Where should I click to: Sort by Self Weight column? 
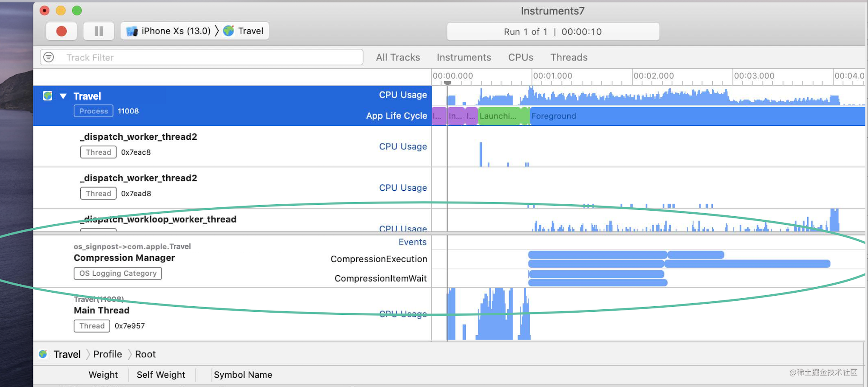161,375
